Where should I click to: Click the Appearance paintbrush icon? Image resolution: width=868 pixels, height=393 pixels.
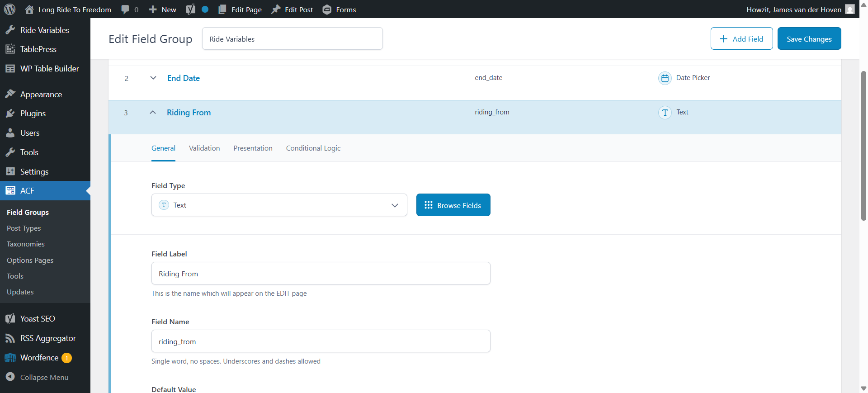click(x=10, y=94)
